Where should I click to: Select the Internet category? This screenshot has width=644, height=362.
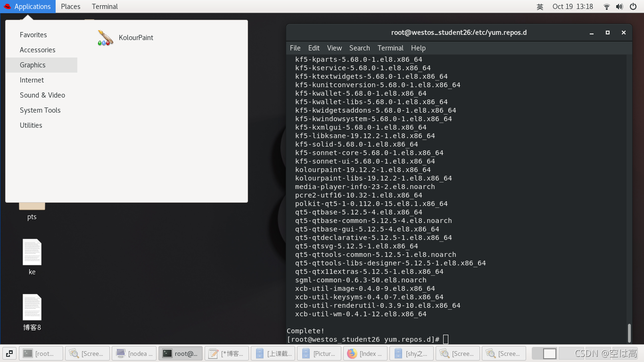(41, 80)
